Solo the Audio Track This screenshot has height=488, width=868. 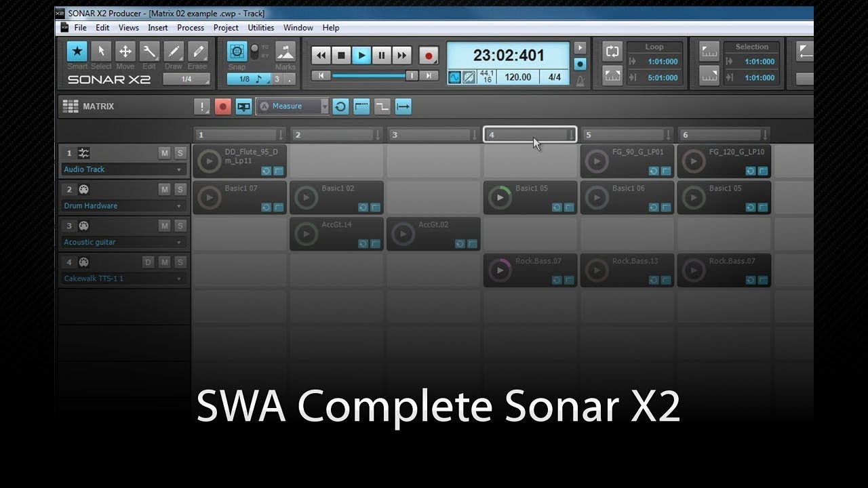tap(180, 153)
